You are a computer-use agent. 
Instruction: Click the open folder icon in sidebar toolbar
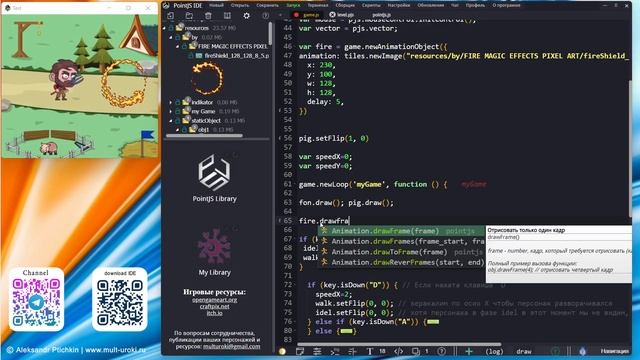pos(189,16)
